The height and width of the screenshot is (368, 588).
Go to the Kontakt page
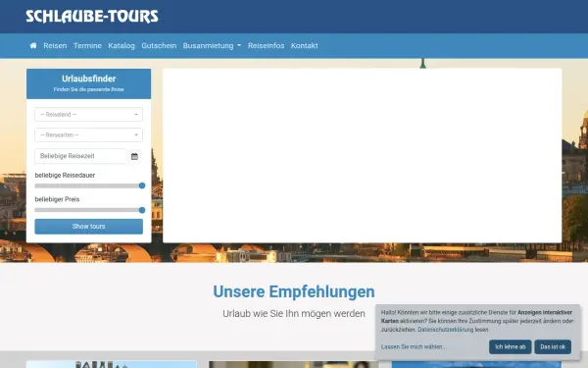click(x=305, y=46)
